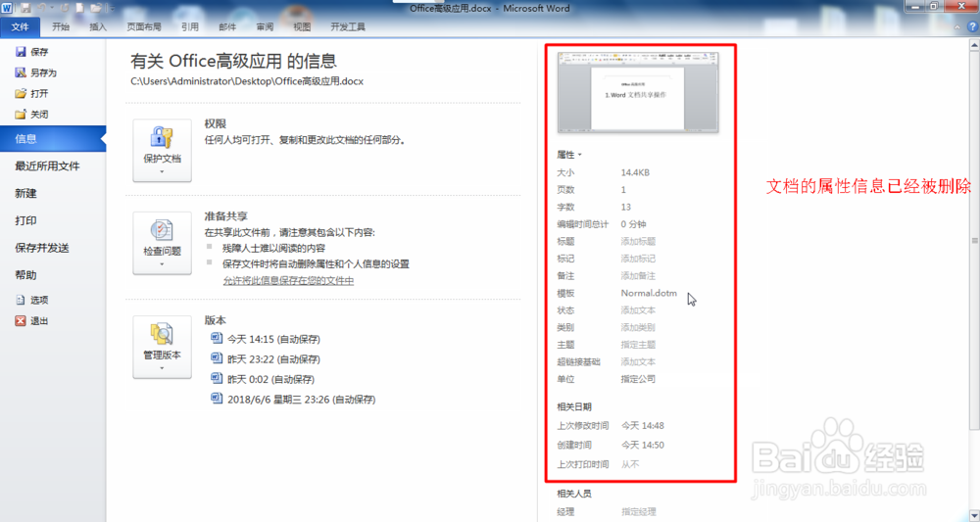The width and height of the screenshot is (980, 522).
Task: Open the 2018/6/6 星期三 23:26 autosave version
Action: [x=301, y=399]
